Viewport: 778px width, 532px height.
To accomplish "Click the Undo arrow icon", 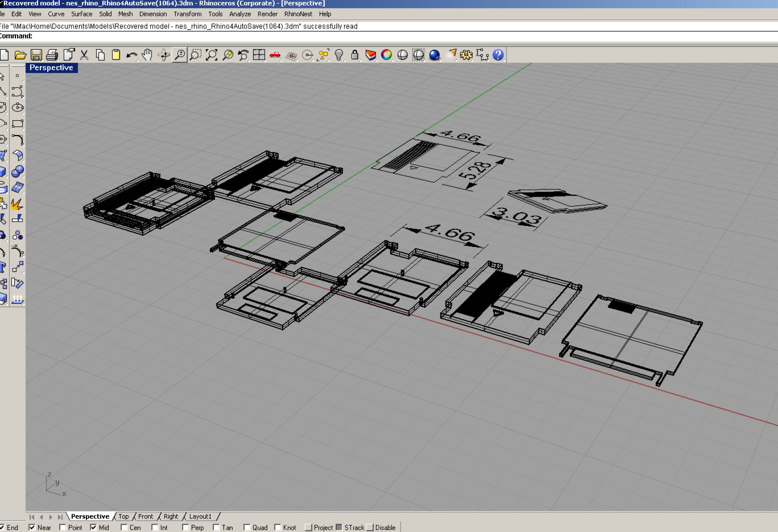I will tap(131, 55).
